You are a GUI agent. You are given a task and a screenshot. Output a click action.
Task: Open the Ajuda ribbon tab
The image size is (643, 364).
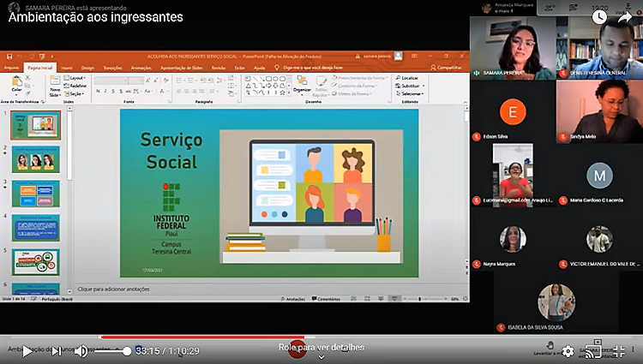pyautogui.click(x=259, y=68)
